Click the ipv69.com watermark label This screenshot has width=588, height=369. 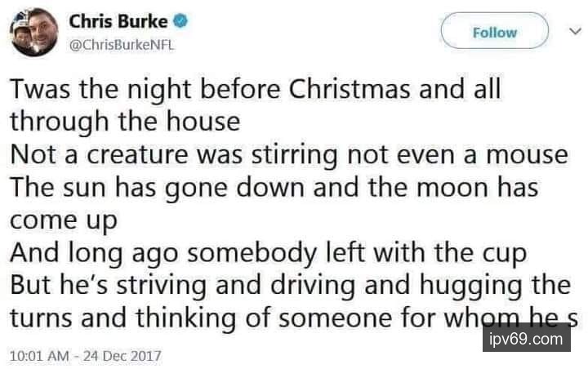click(x=526, y=338)
